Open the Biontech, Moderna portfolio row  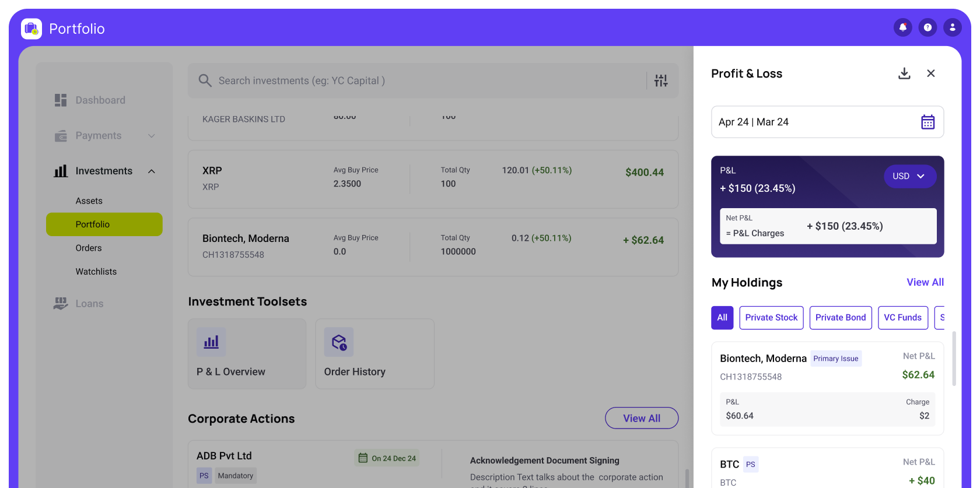click(433, 247)
